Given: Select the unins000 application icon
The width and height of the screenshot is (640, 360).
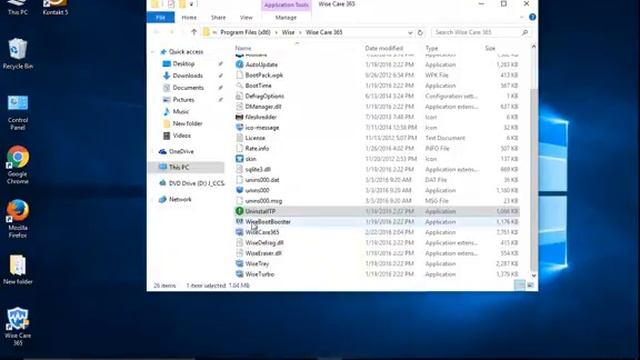Looking at the screenshot, I should pyautogui.click(x=240, y=190).
